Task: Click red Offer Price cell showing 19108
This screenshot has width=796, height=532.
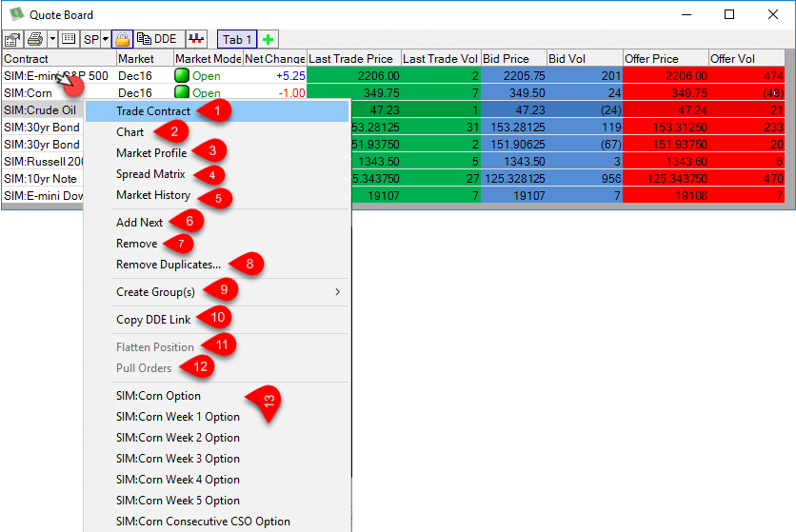Action: 665,196
